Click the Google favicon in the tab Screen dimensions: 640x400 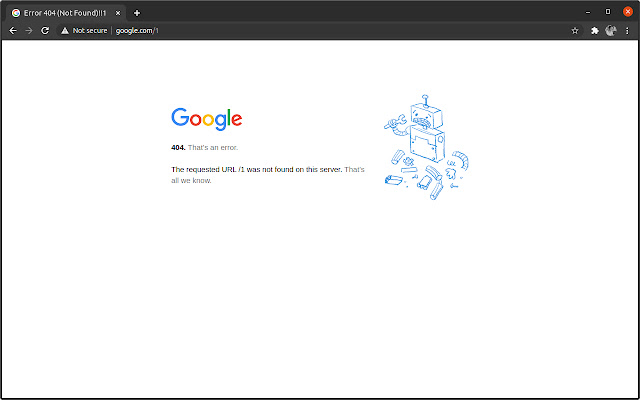(16, 13)
